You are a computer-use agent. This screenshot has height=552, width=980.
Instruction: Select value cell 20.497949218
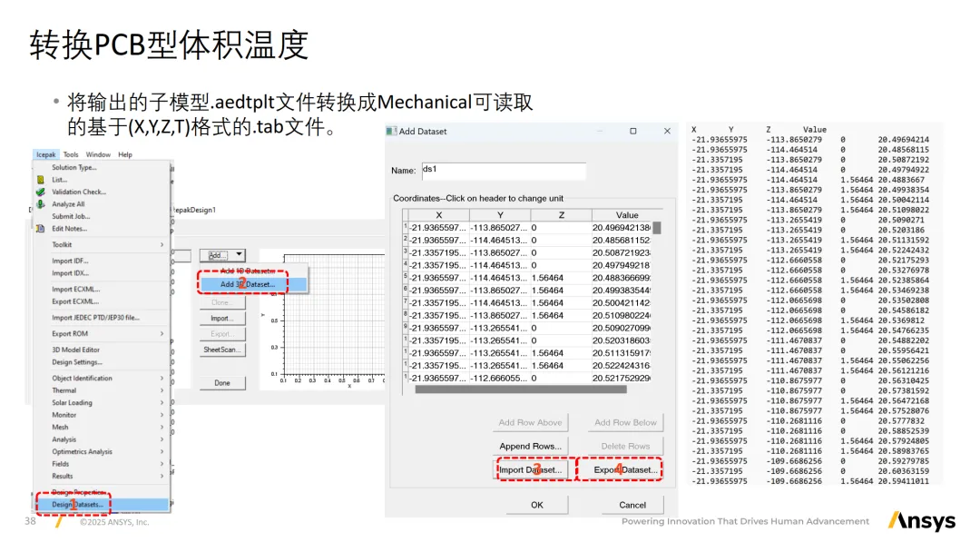point(622,265)
